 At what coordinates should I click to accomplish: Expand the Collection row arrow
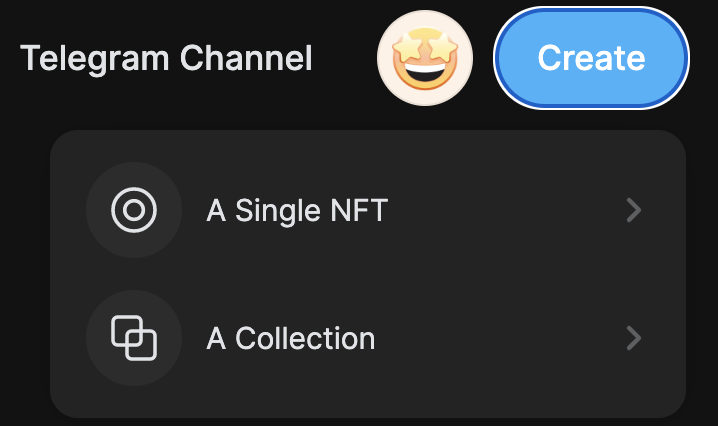pos(632,338)
